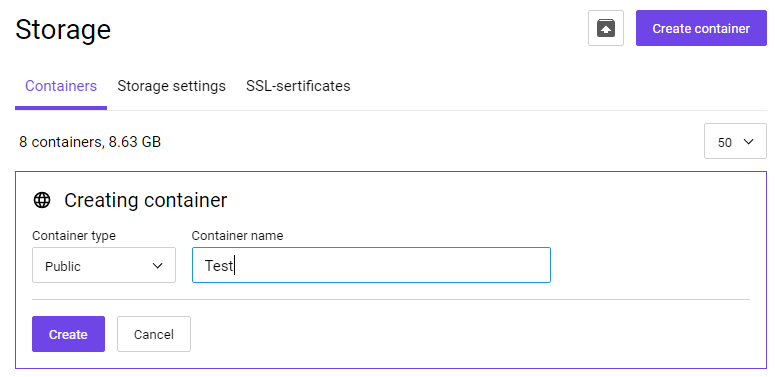Click the globe icon beside Creating container

(x=42, y=200)
